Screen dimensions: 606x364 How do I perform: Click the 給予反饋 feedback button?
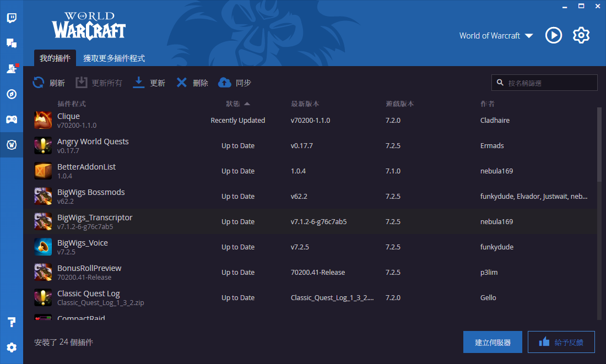pos(561,342)
